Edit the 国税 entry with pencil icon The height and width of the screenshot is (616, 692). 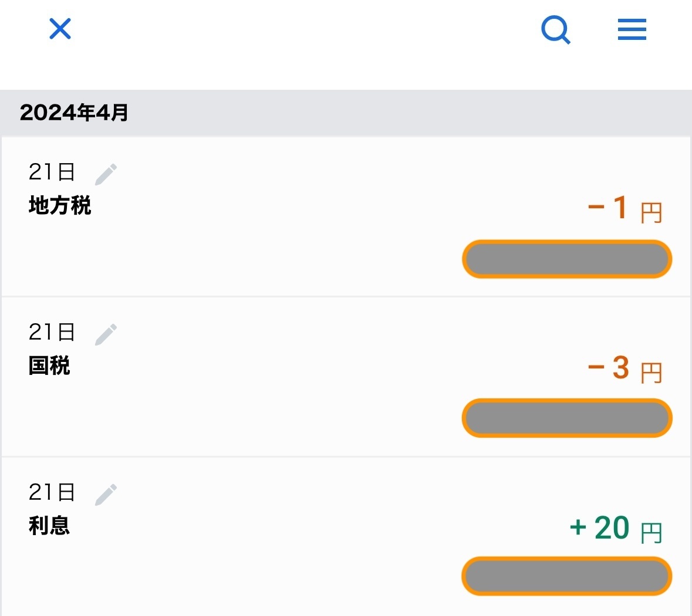pyautogui.click(x=106, y=334)
